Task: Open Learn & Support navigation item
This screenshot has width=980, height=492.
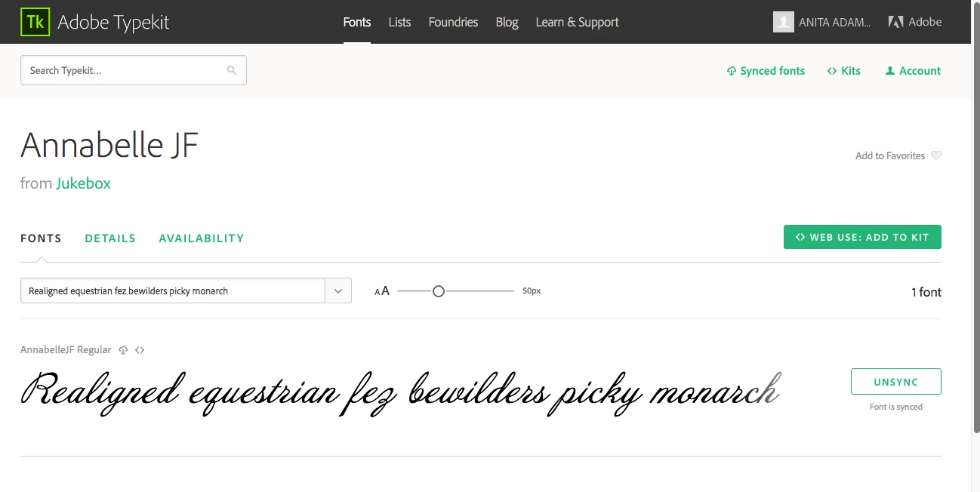Action: coord(577,22)
